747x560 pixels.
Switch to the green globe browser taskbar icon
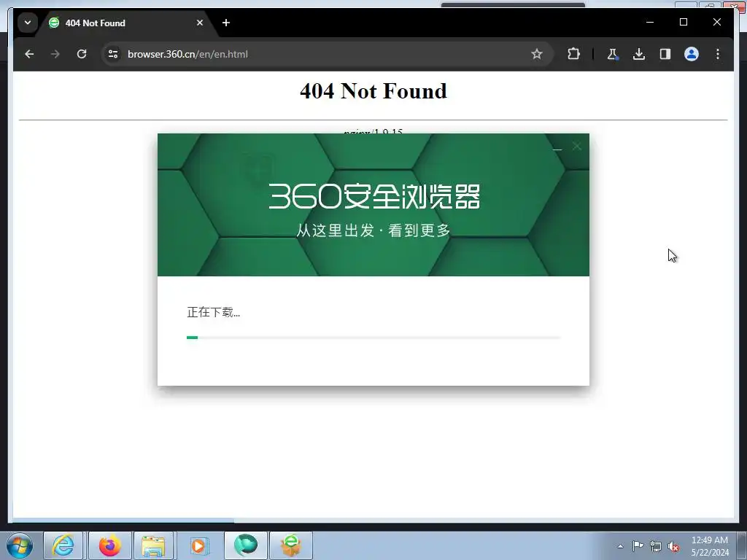click(245, 545)
